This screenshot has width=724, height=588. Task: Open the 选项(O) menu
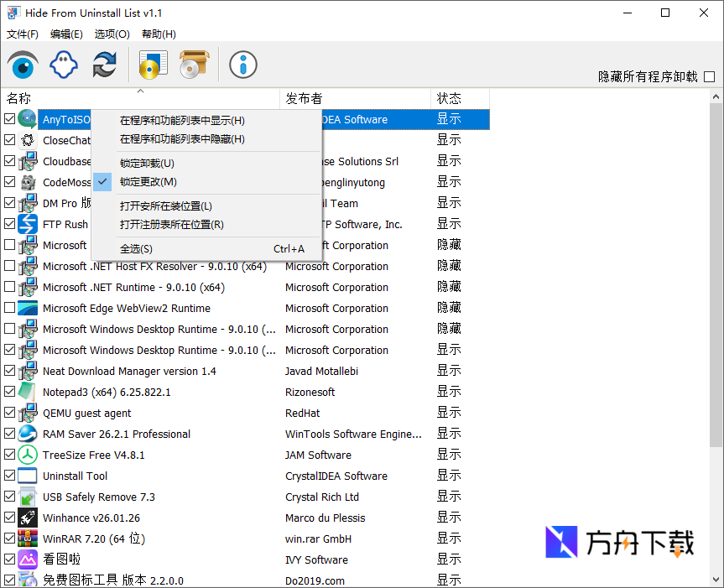pyautogui.click(x=112, y=34)
